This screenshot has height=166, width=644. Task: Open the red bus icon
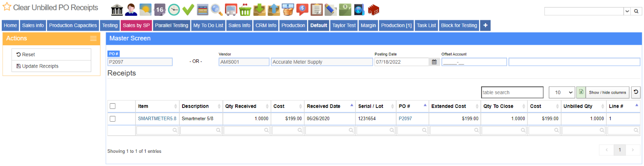[x=231, y=9]
